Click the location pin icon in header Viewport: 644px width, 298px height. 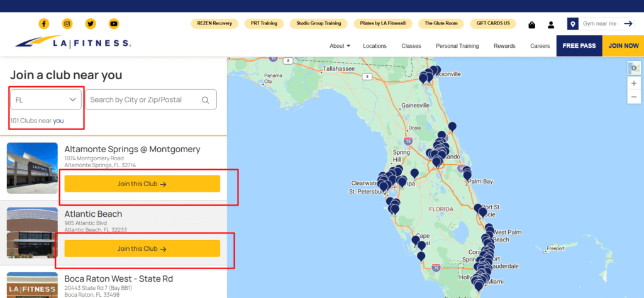573,24
